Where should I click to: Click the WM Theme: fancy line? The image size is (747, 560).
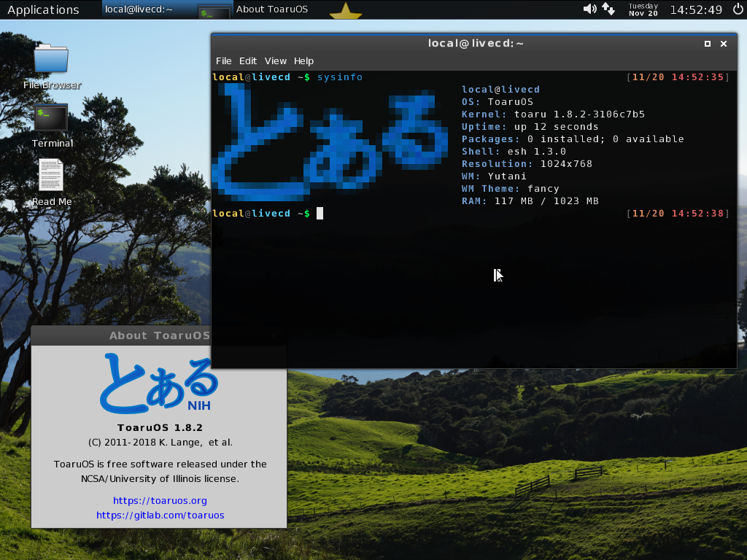pos(510,189)
